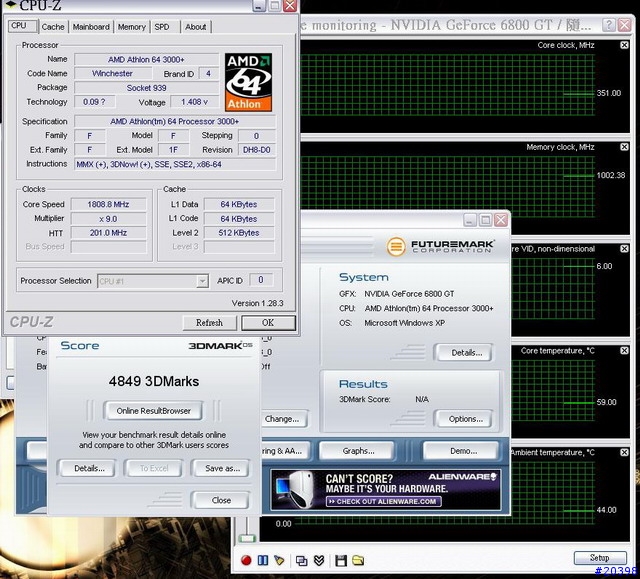Click the HTT value 201.0 MHz
The height and width of the screenshot is (579, 640).
pos(108,233)
